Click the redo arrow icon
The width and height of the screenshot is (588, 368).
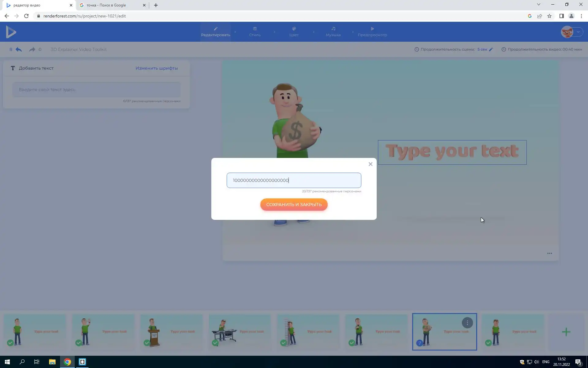point(32,49)
